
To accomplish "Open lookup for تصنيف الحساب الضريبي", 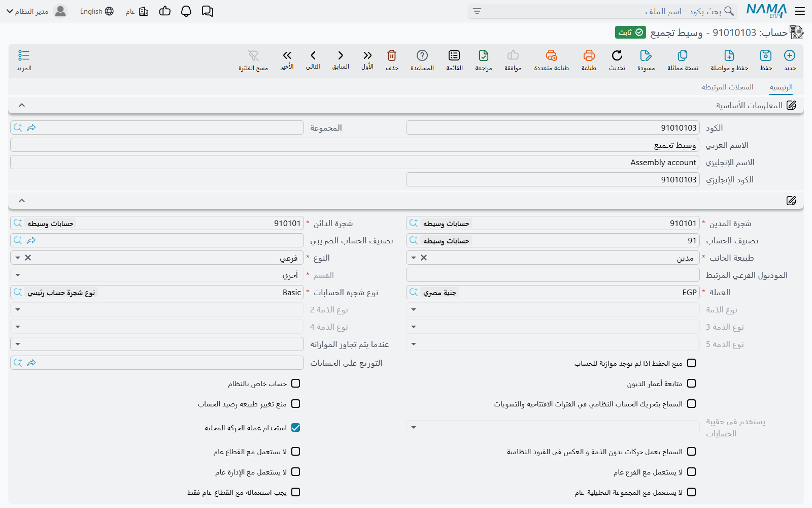I will pyautogui.click(x=18, y=240).
